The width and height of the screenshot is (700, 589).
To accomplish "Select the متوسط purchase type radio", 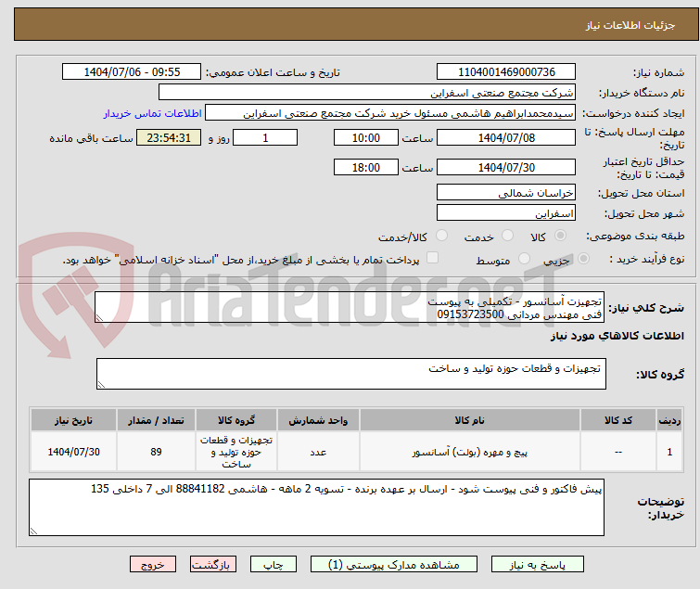I will click(524, 259).
